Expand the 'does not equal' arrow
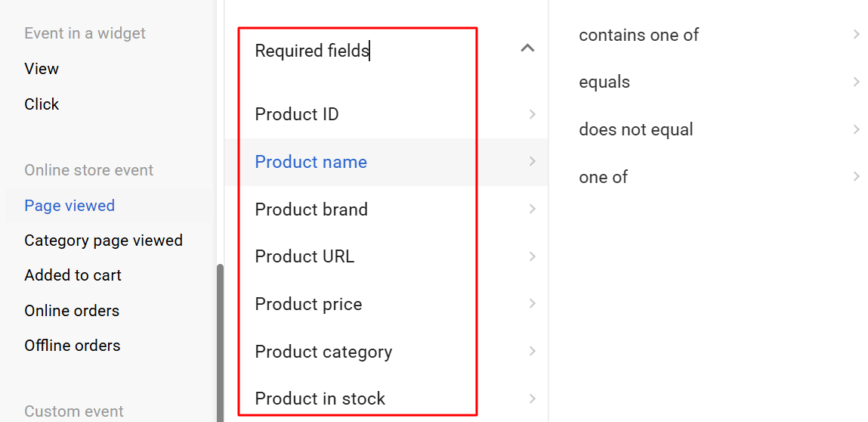This screenshot has width=868, height=422. (x=856, y=129)
